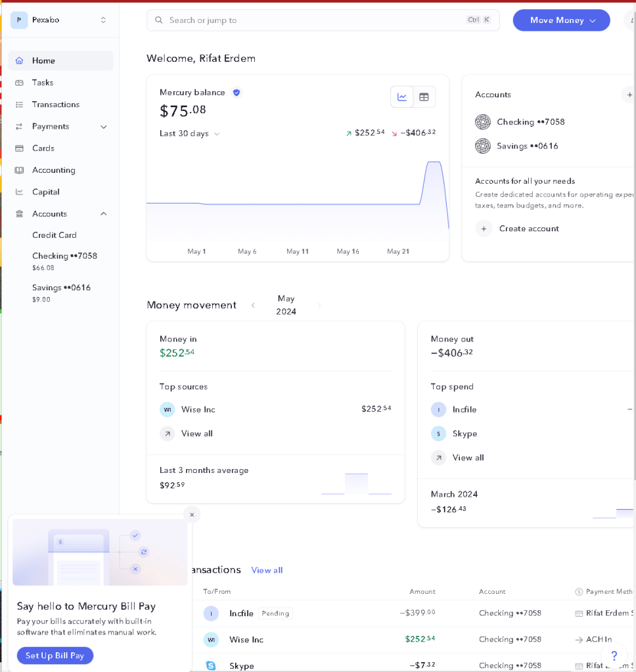
Task: Open Skype in Top spend
Action: [x=465, y=434]
